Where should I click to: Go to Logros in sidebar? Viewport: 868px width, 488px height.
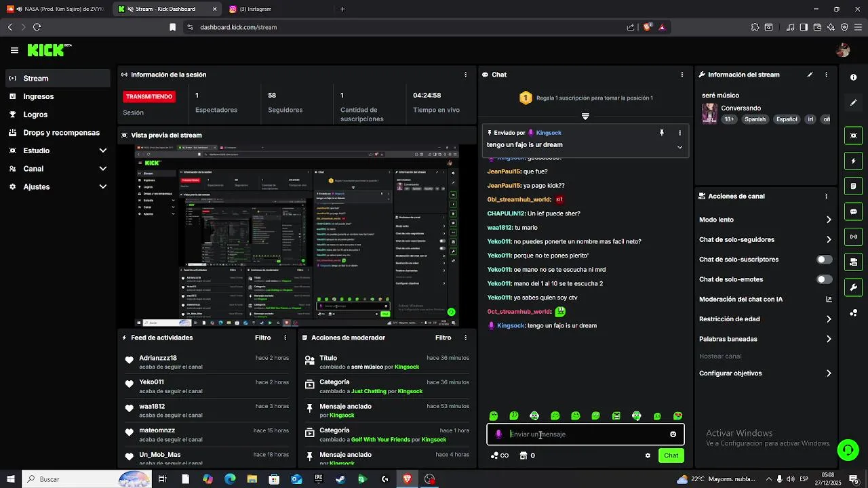point(57,115)
